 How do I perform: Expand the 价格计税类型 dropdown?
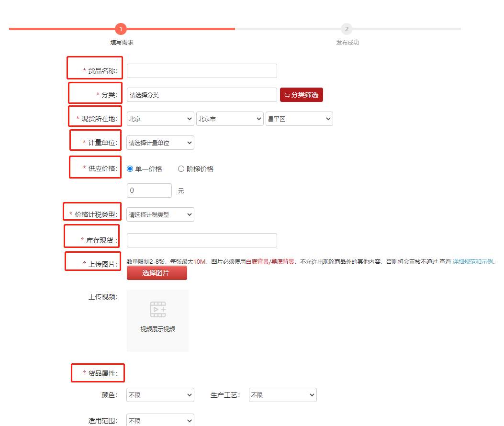(160, 214)
